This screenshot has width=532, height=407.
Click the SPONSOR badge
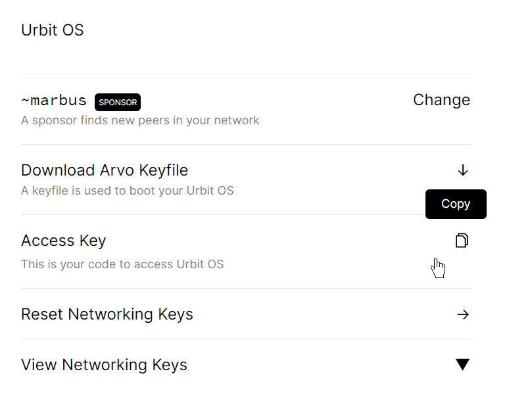[x=118, y=102]
